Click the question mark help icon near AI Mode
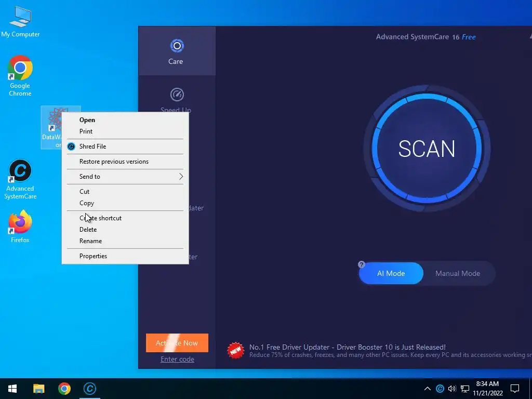532x399 pixels. (x=362, y=264)
